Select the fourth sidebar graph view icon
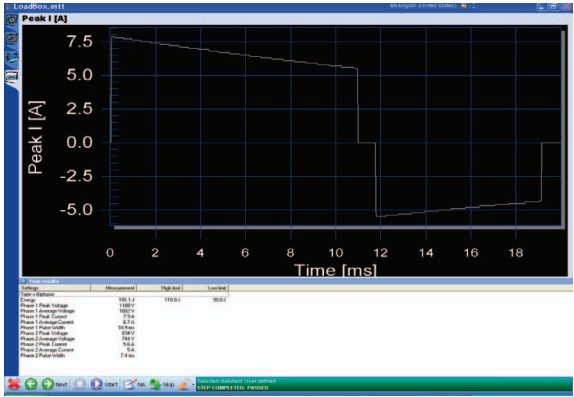574x397 pixels. click(12, 76)
